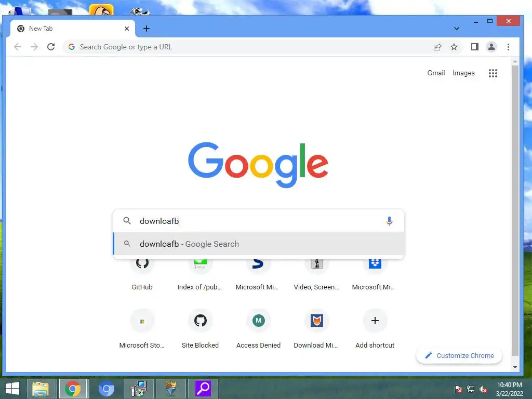Click the muted volume tray icon

coord(483,389)
